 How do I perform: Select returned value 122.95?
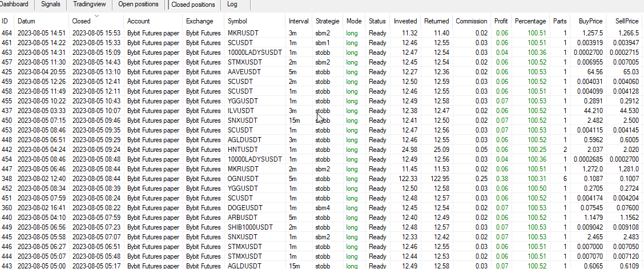pos(439,179)
